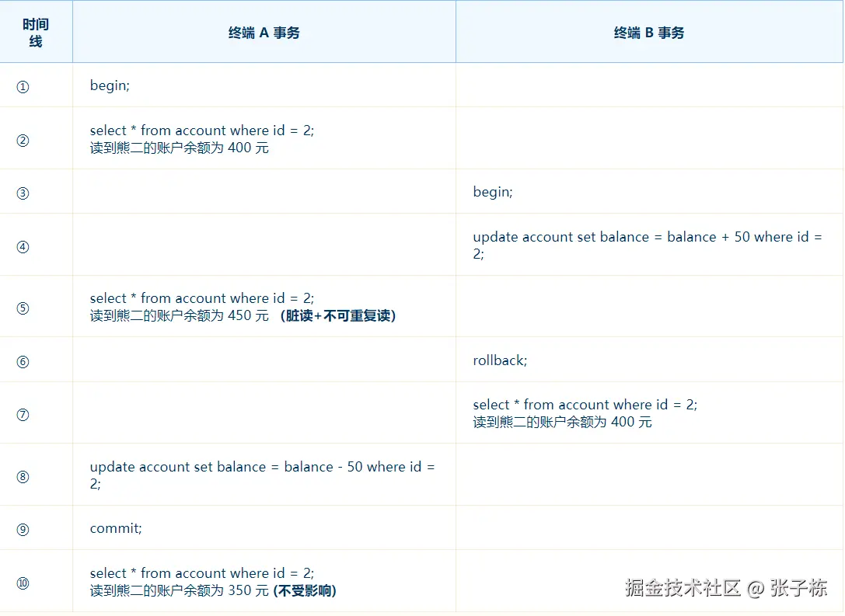845x616 pixels.
Task: Click '读到熊二的账户余额为 400 元' in row ②
Action: [180, 148]
